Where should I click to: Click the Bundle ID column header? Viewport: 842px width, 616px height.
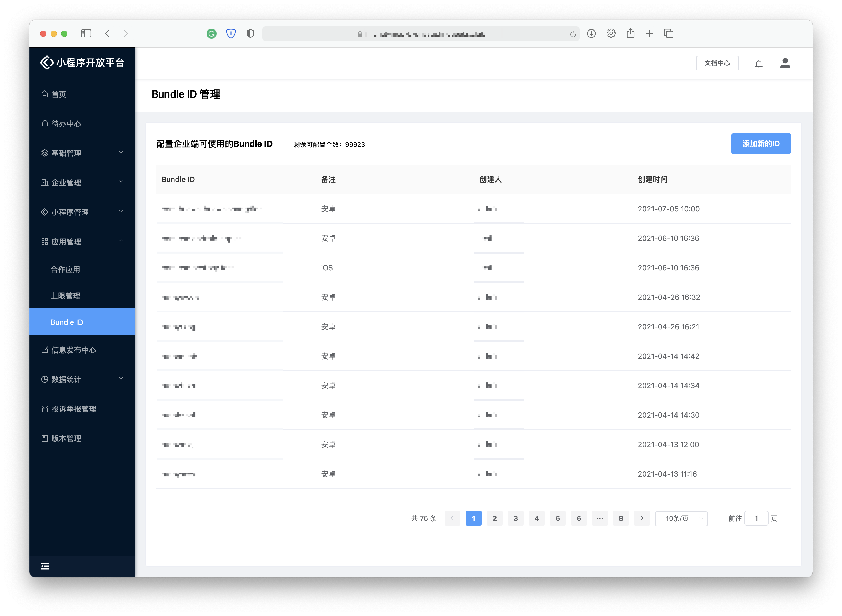pos(178,179)
